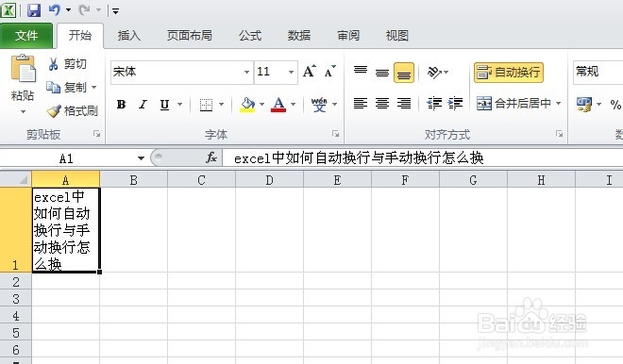Open the 复制 copy options dropdown arrow
The width and height of the screenshot is (623, 364).
(x=93, y=87)
